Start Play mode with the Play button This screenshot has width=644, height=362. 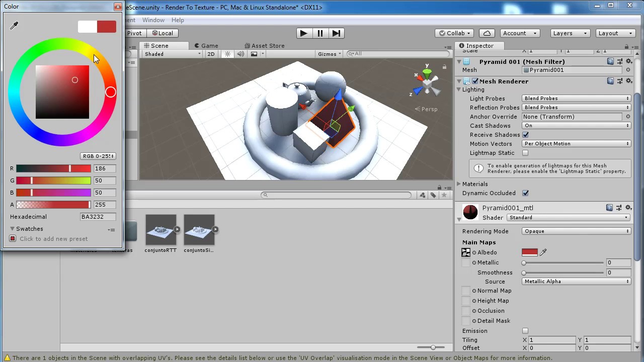[303, 33]
